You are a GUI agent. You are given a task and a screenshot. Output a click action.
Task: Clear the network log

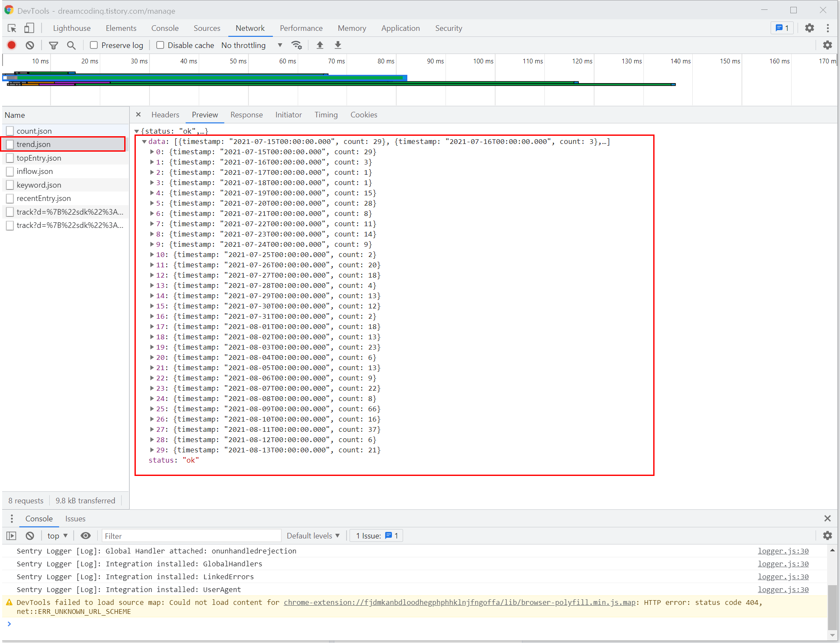[30, 45]
